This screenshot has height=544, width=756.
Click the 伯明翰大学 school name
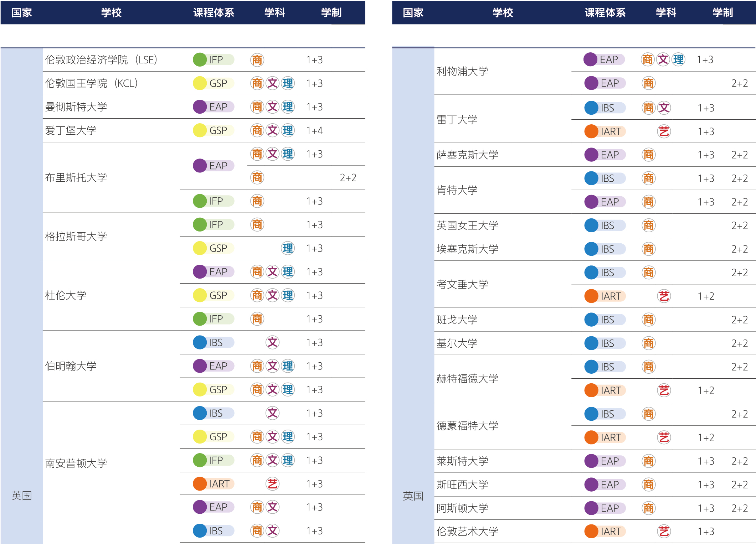point(71,366)
